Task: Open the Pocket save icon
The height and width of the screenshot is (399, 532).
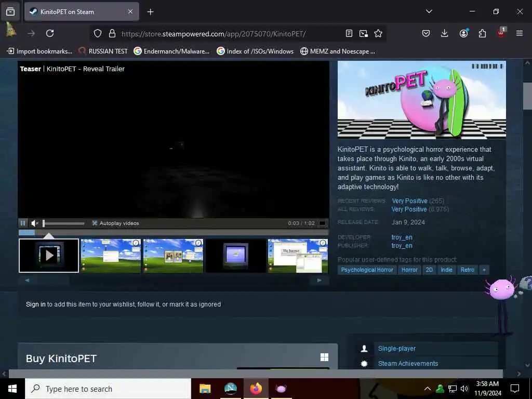Action: click(426, 33)
